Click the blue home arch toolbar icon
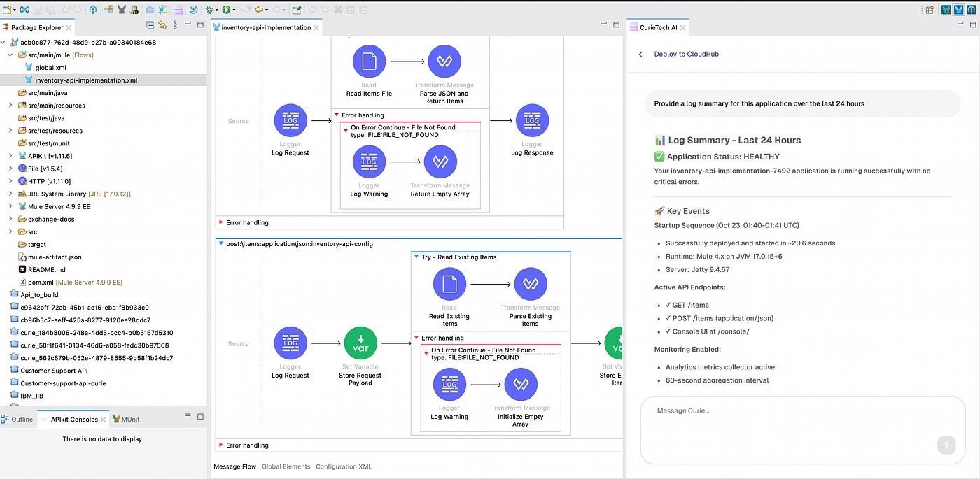The image size is (980, 479). [x=92, y=10]
